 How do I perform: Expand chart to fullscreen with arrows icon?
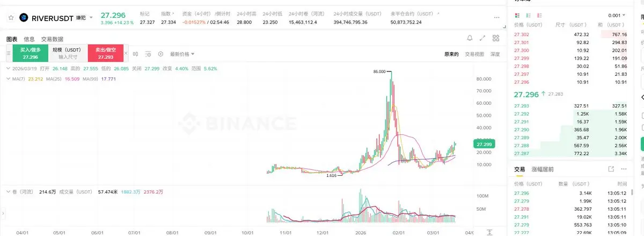click(482, 38)
